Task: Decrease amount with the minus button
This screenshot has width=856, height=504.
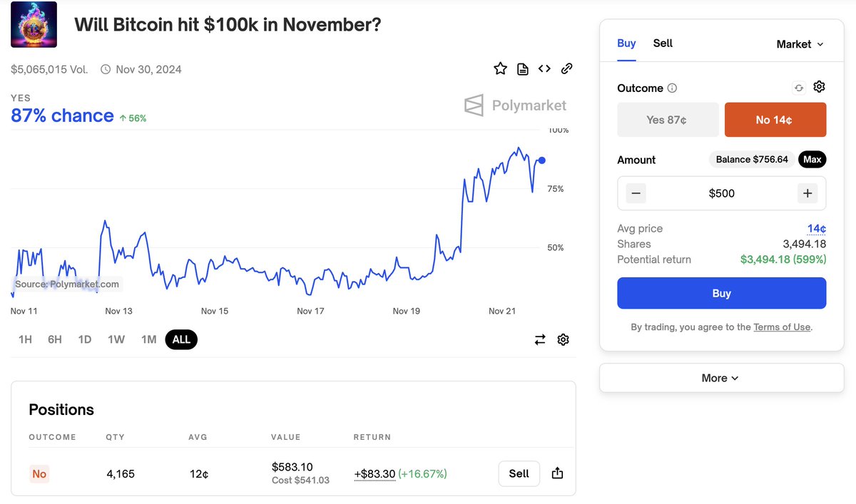Action: (x=637, y=193)
